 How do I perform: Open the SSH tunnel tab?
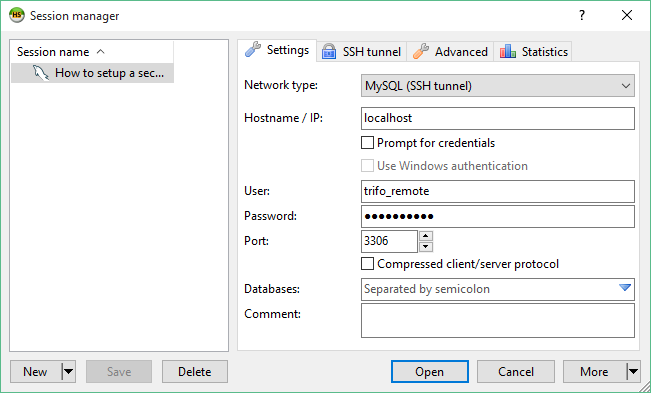click(362, 52)
